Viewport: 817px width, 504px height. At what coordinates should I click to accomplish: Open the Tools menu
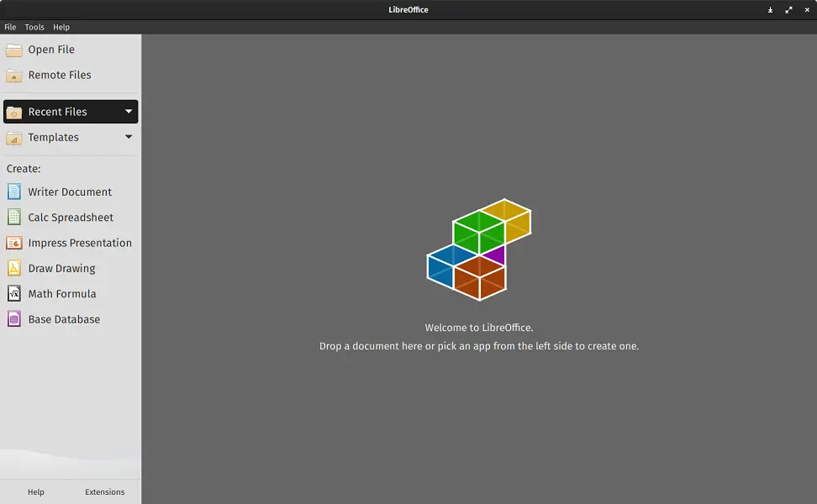[34, 27]
